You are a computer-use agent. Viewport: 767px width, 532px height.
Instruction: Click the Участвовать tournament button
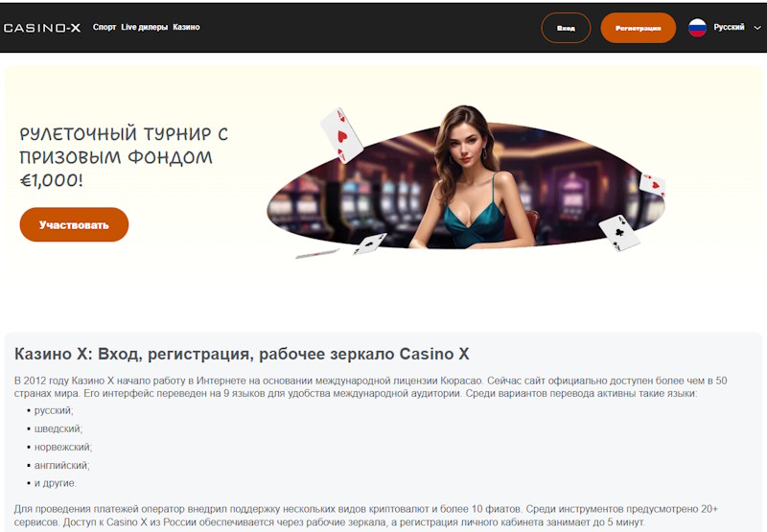(x=74, y=224)
